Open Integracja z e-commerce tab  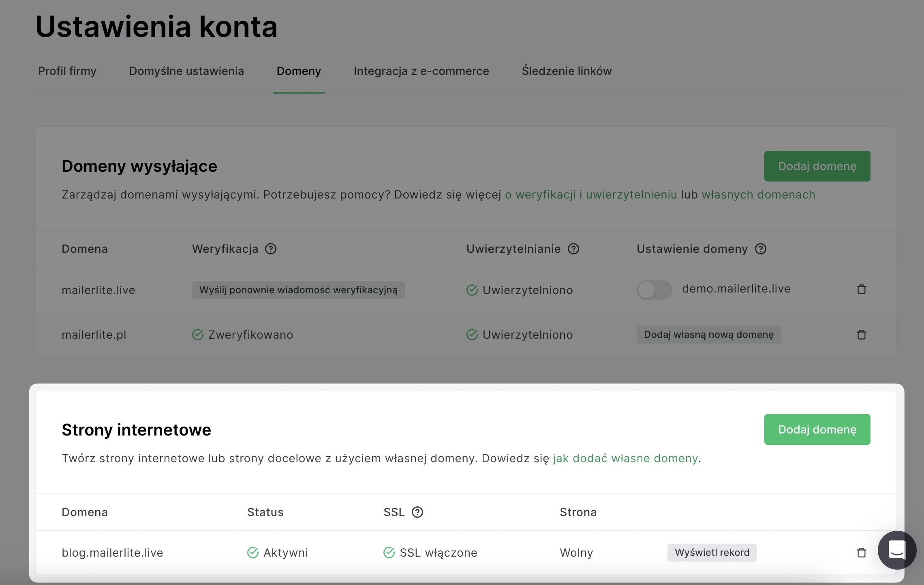point(421,71)
